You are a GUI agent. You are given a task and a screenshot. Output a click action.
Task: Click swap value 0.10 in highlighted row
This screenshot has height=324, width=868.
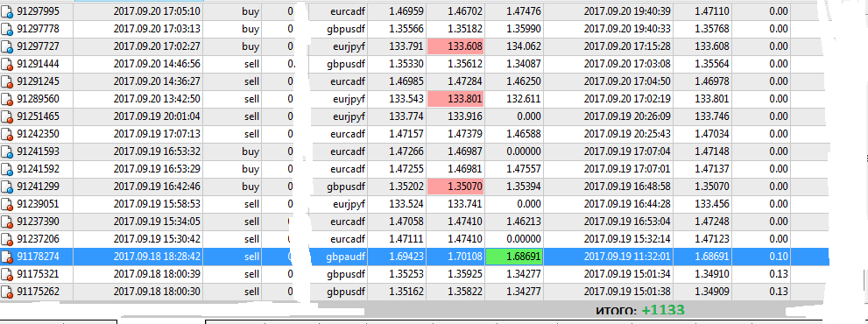779,257
